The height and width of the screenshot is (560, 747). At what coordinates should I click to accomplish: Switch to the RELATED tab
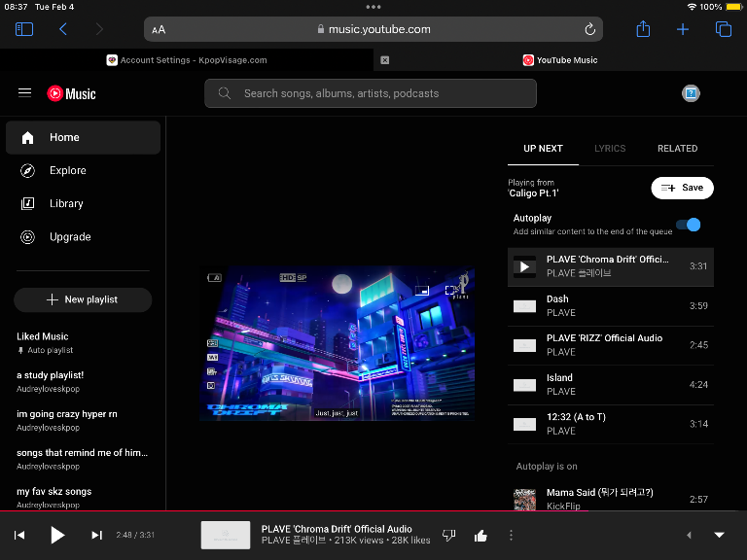tap(677, 149)
